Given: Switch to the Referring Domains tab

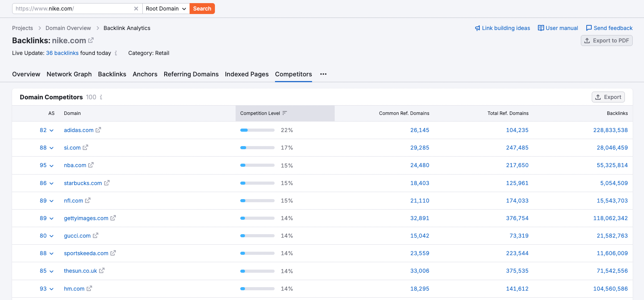Looking at the screenshot, I should pyautogui.click(x=191, y=74).
